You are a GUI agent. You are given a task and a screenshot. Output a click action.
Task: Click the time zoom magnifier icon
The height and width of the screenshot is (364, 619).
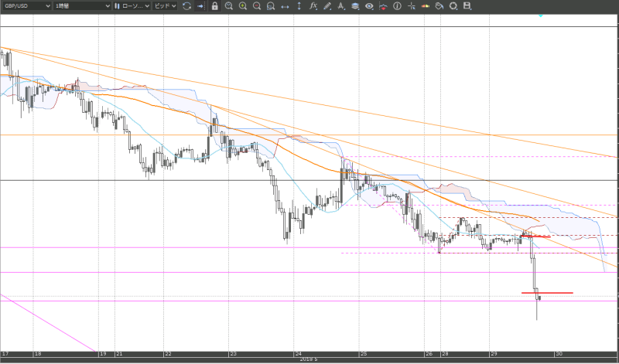[229, 6]
